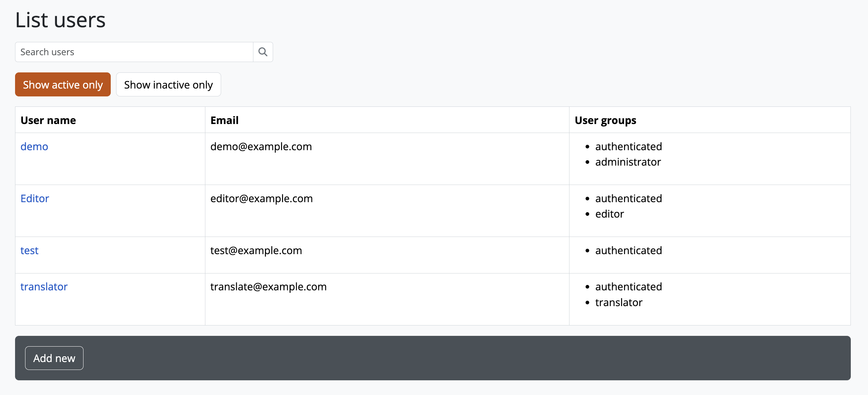Open the demo user link

34,147
